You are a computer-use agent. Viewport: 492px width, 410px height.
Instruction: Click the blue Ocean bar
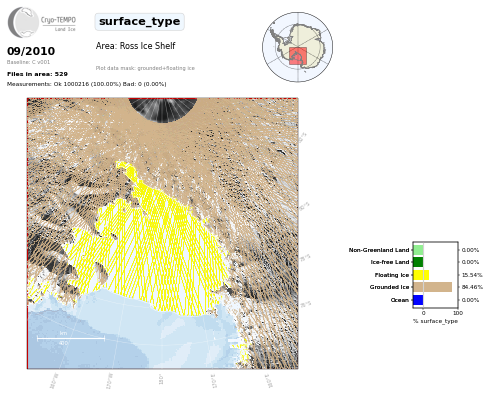(x=418, y=300)
